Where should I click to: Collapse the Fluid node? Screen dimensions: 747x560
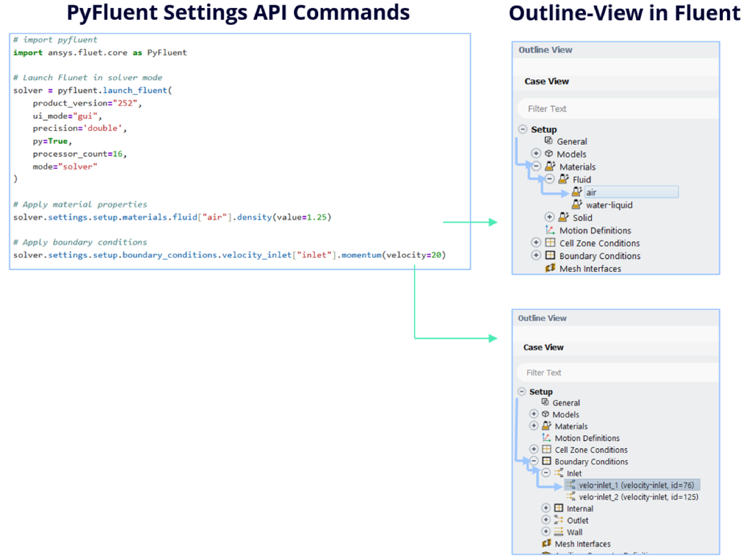point(549,179)
